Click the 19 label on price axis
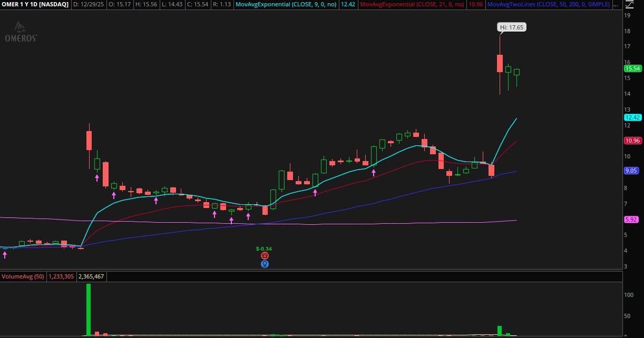This screenshot has width=644, height=338. click(x=627, y=16)
